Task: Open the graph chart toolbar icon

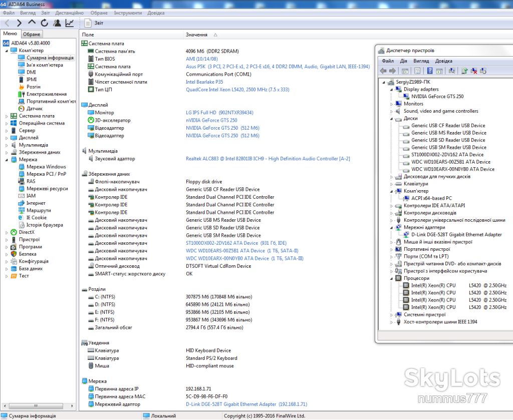Action: (x=69, y=23)
